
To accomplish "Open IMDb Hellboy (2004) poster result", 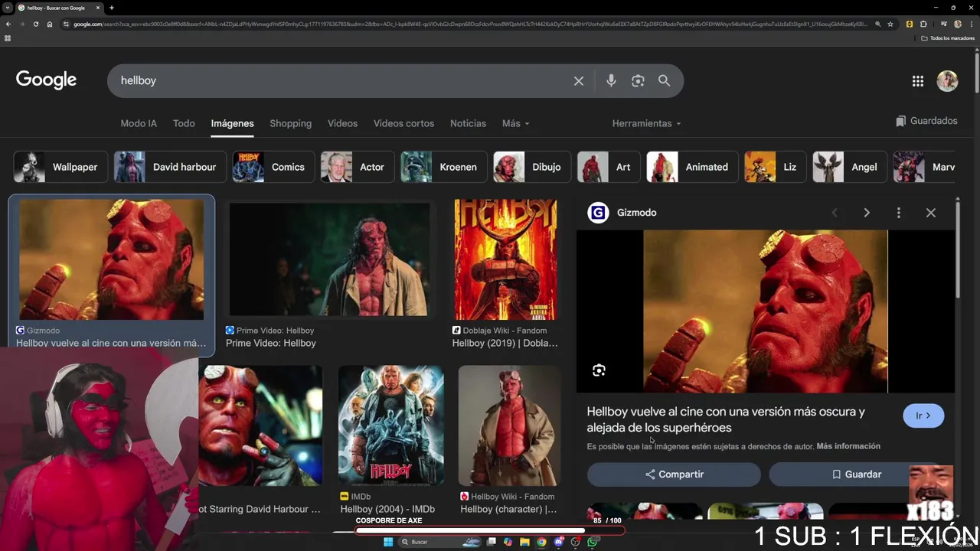I will (x=390, y=425).
